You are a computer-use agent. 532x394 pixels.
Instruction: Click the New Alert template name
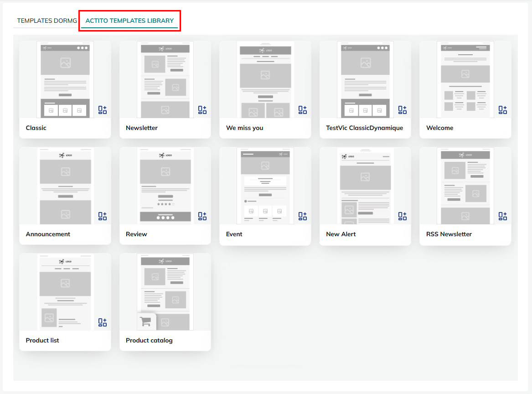(x=341, y=234)
